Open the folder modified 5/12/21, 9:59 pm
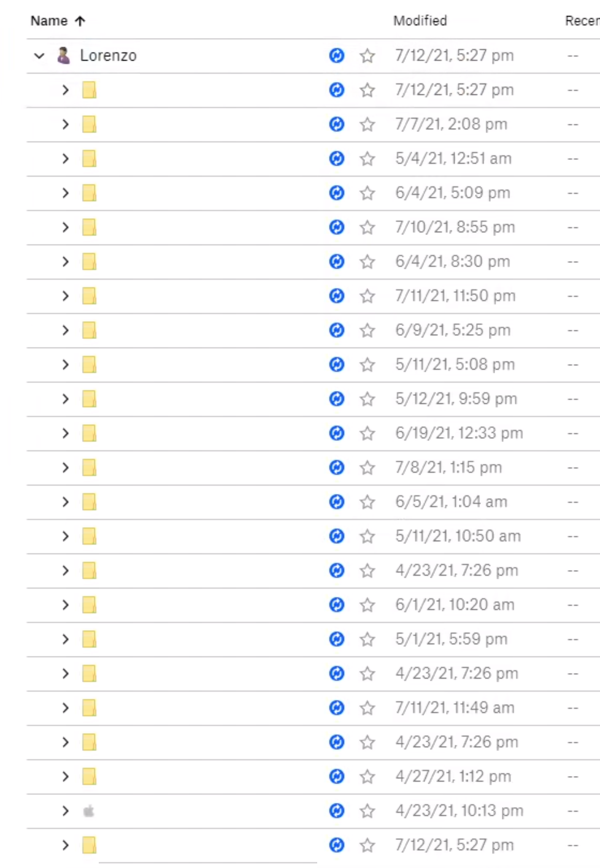Image resolution: width=600 pixels, height=868 pixels. (89, 398)
